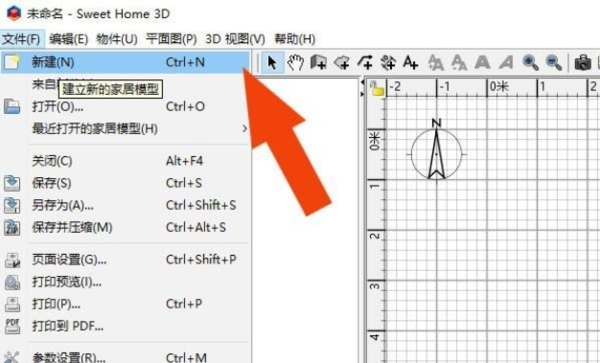Click the increase text size icon
The image size is (600, 363).
(435, 62)
